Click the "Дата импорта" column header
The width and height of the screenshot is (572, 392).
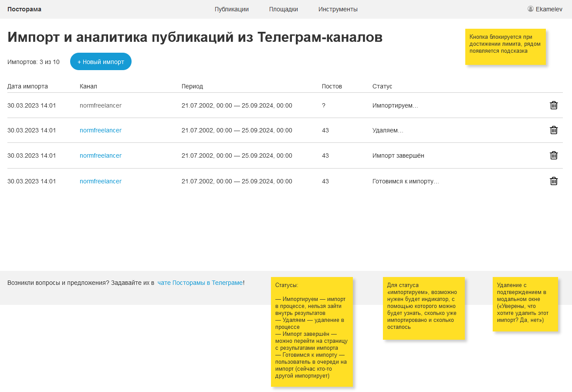pos(27,86)
